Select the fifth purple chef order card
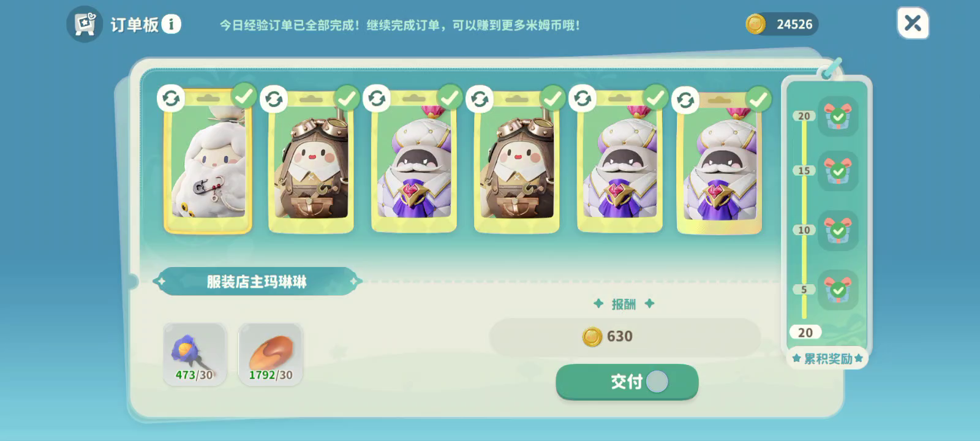 pyautogui.click(x=620, y=162)
